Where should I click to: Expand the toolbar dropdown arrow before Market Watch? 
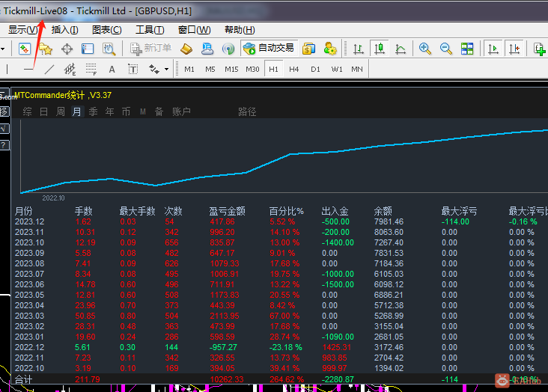[2, 49]
